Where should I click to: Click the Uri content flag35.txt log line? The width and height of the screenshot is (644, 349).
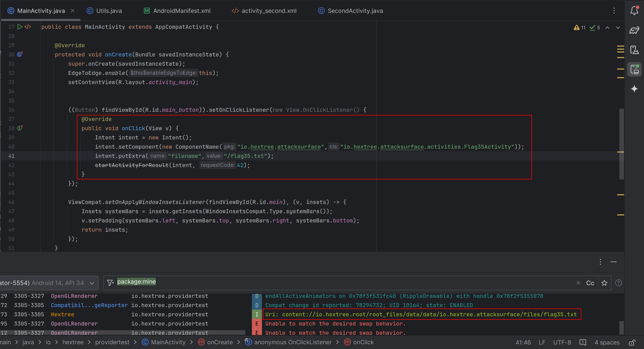pos(421,314)
